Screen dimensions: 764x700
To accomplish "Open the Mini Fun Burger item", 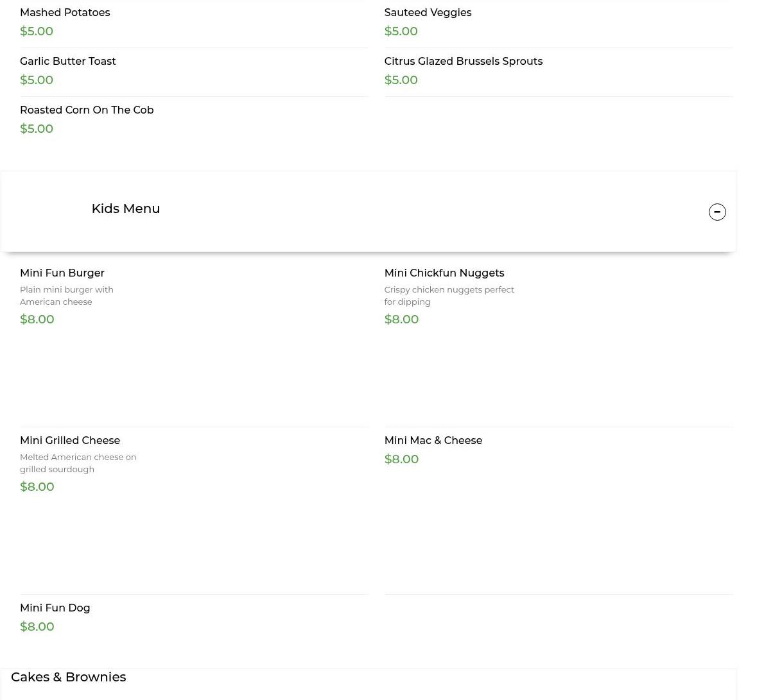I will click(x=62, y=273).
